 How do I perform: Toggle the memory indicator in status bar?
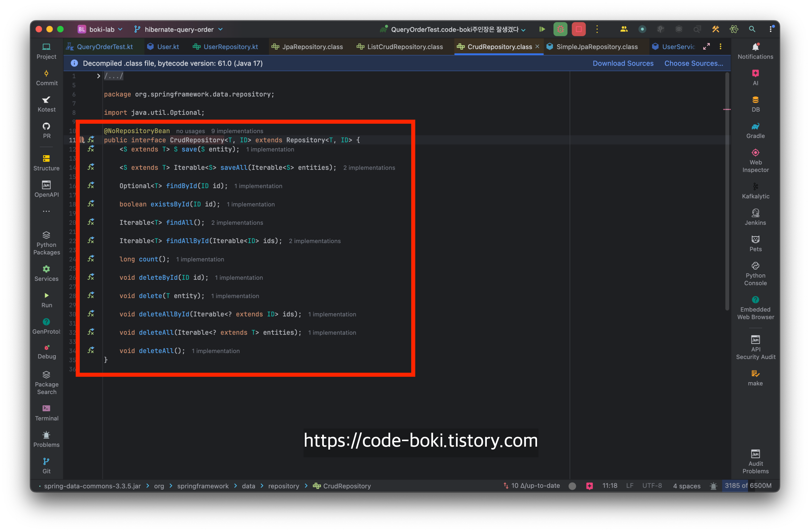pyautogui.click(x=748, y=486)
